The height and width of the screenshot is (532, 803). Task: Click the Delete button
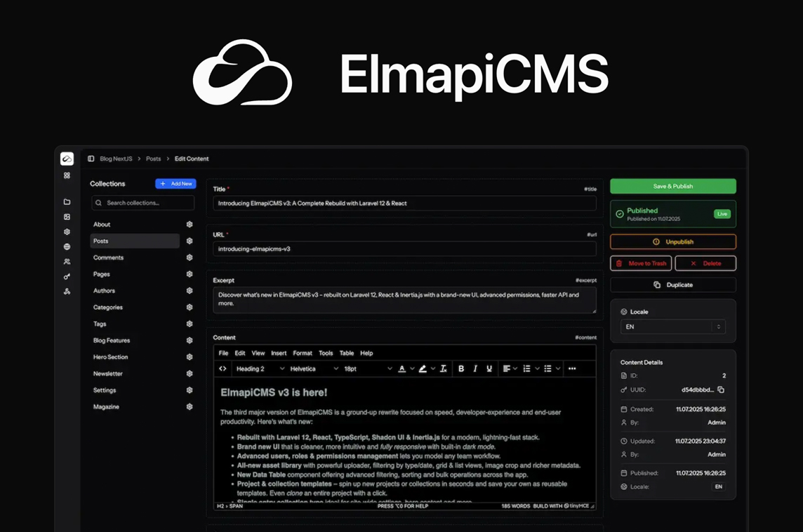705,263
